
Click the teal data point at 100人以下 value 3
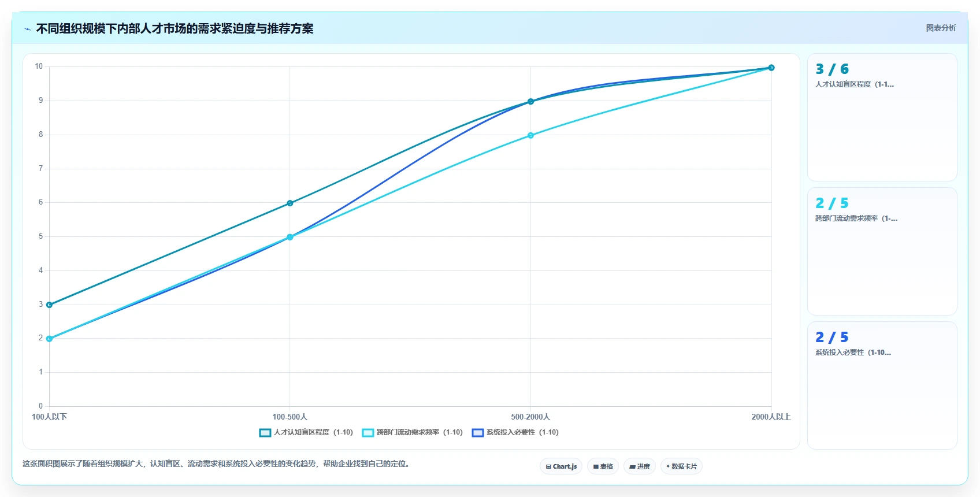pyautogui.click(x=49, y=305)
